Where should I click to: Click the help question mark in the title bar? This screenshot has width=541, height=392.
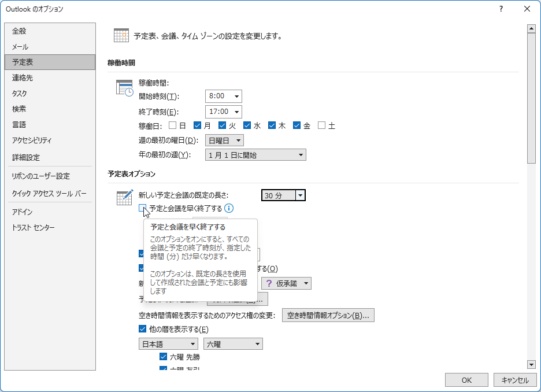[x=501, y=9]
